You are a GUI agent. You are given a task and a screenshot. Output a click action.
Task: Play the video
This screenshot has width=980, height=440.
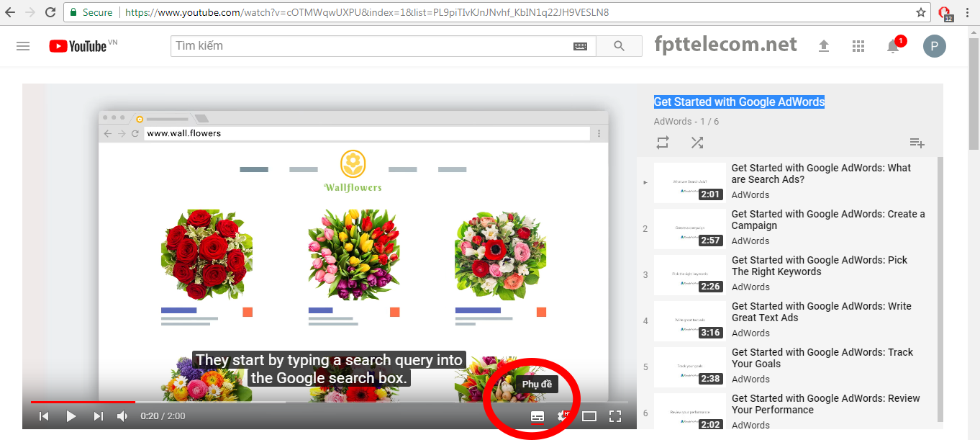[x=71, y=416]
